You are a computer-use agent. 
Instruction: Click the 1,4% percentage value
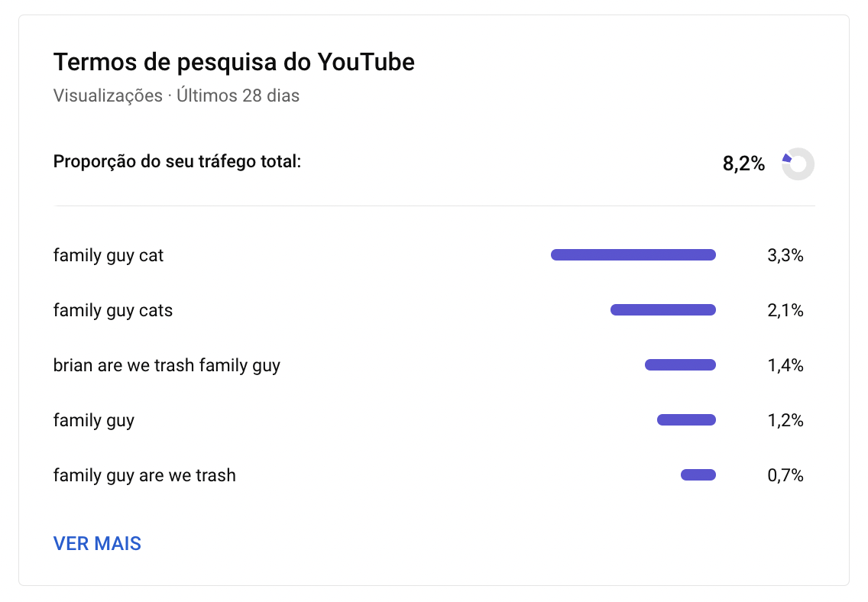pyautogui.click(x=785, y=365)
